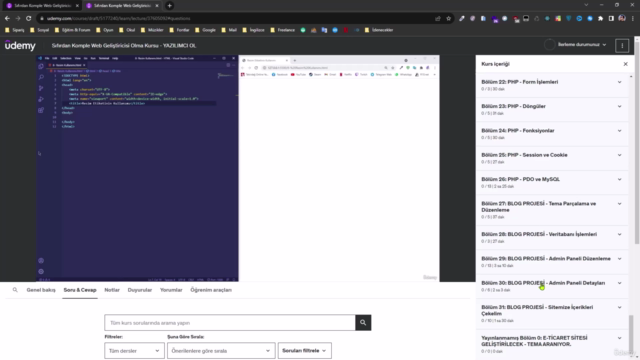Open the Duyurular tab
The height and width of the screenshot is (360, 640).
[x=140, y=290]
